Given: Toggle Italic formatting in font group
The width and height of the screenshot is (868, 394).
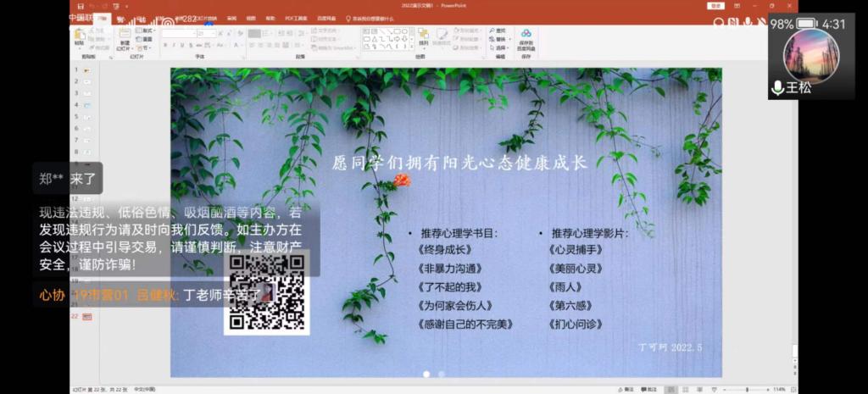Looking at the screenshot, I should pyautogui.click(x=174, y=46).
